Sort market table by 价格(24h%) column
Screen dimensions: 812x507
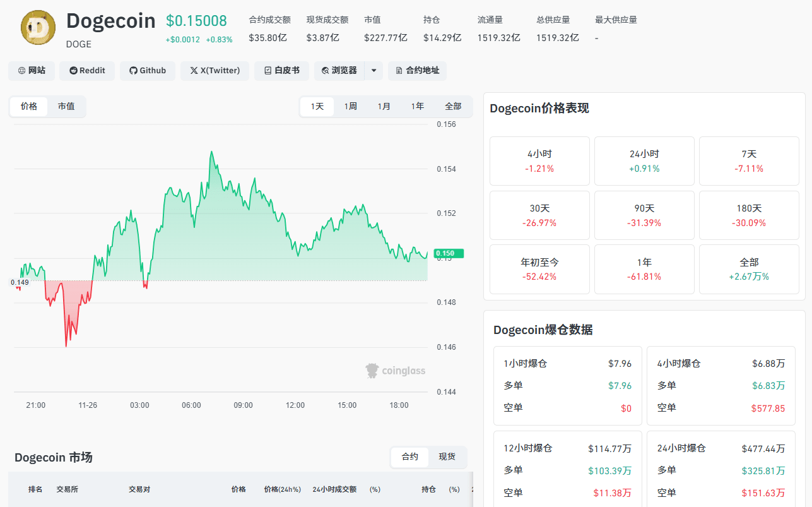282,489
